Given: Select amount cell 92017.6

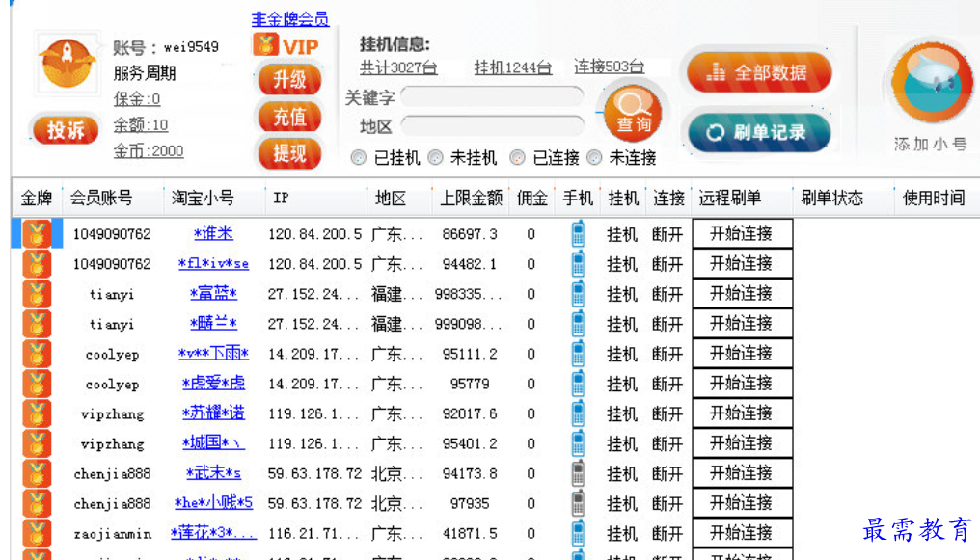Looking at the screenshot, I should [x=470, y=413].
